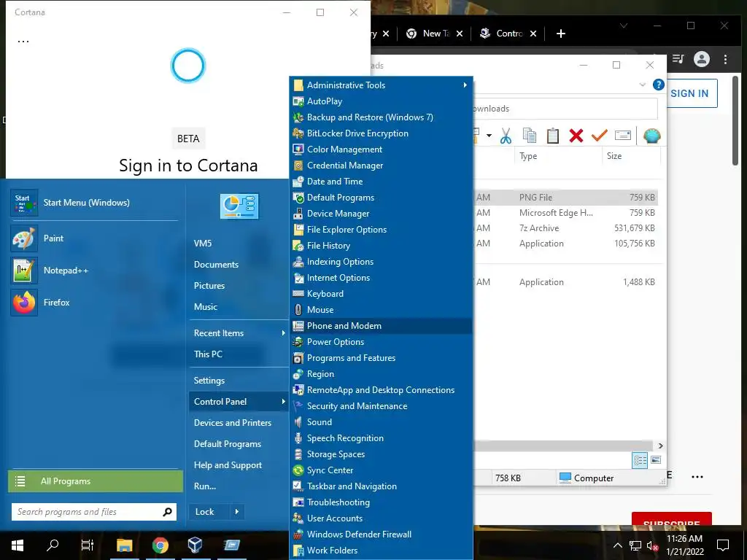Open the Run... dialog

click(x=205, y=486)
